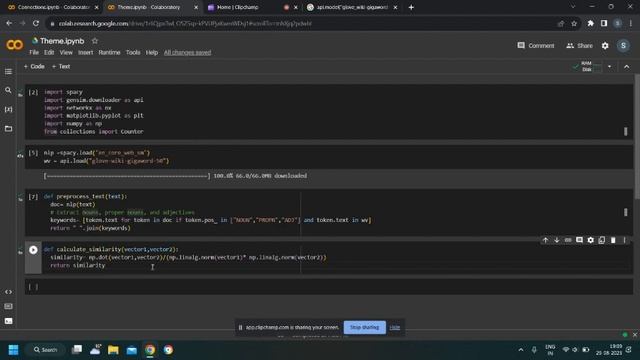640x360 pixels.
Task: Star the Theme.ipynb notebook
Action: click(x=95, y=41)
